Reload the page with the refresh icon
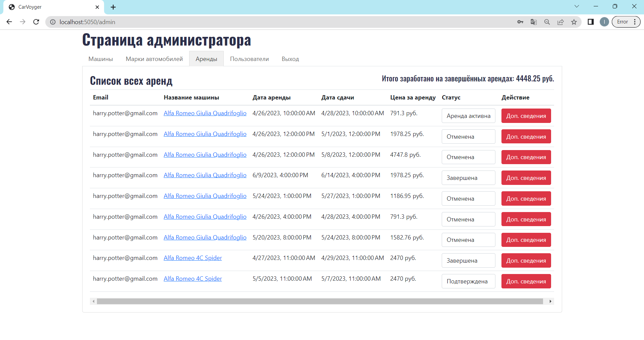This screenshot has width=644, height=340. tap(36, 22)
